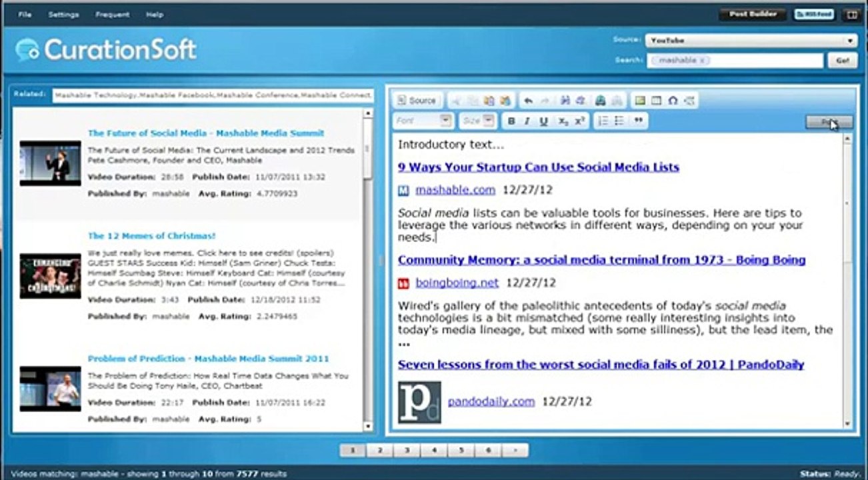Open 'The 12 Memes of Christmas!' video title
The height and width of the screenshot is (480, 868).
click(151, 236)
